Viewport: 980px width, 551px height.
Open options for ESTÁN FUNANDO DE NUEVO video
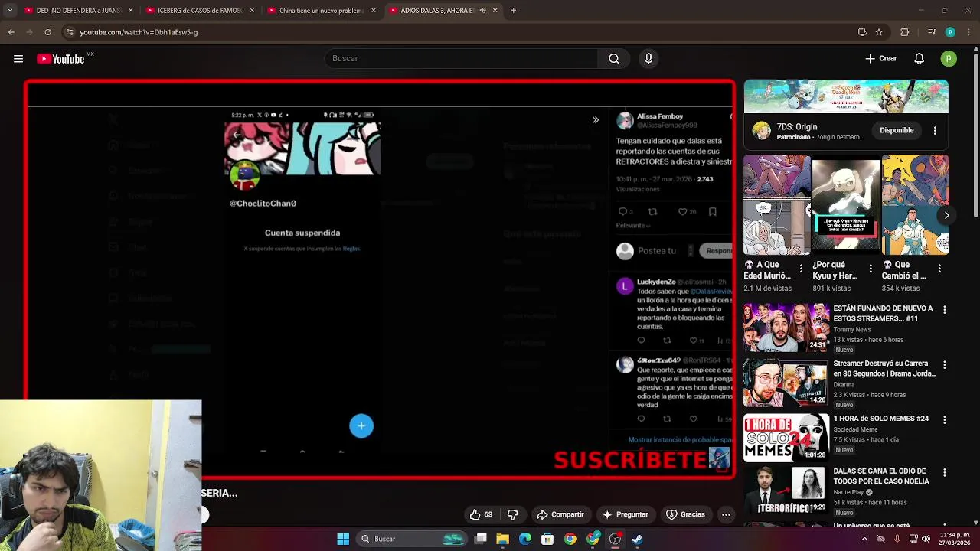tap(945, 310)
